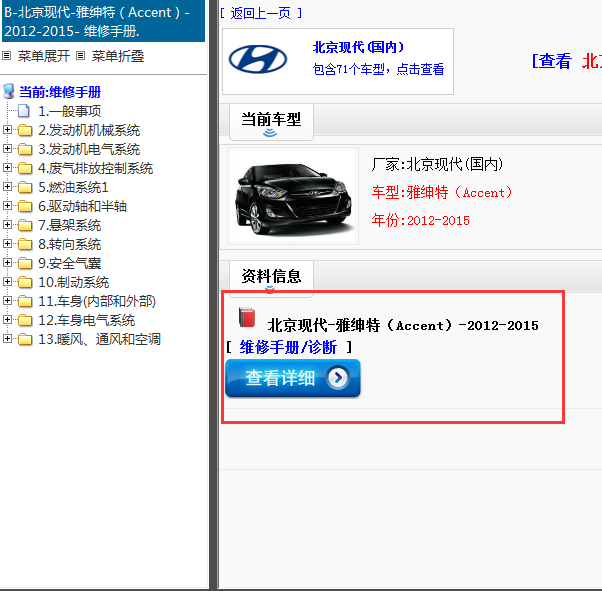The height and width of the screenshot is (591, 602).
Task: Click the 车型:雅绅特(Accent) red text
Action: tap(442, 192)
